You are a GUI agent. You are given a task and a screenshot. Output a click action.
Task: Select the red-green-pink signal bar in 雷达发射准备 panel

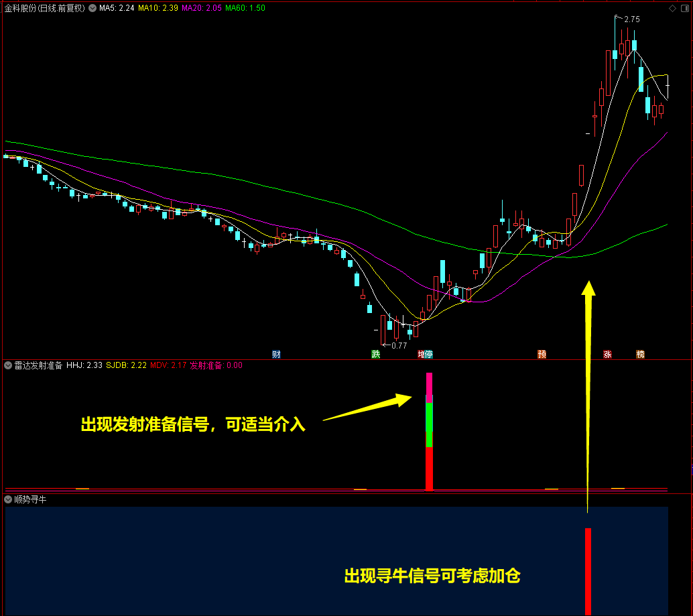(x=429, y=431)
